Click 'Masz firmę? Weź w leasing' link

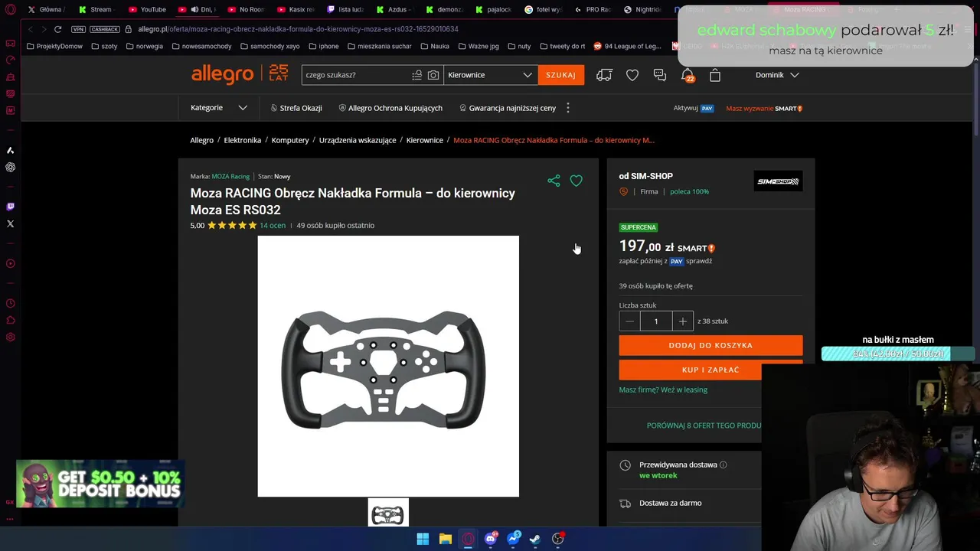coord(663,390)
